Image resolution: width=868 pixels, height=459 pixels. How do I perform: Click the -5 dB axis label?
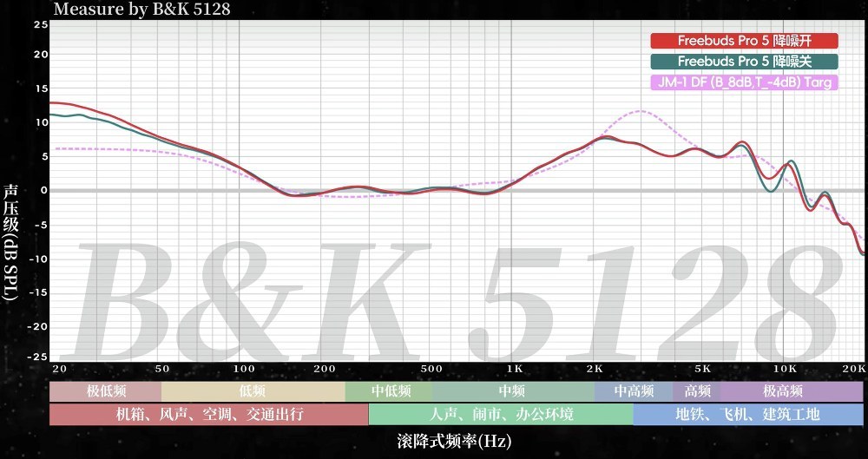point(42,225)
